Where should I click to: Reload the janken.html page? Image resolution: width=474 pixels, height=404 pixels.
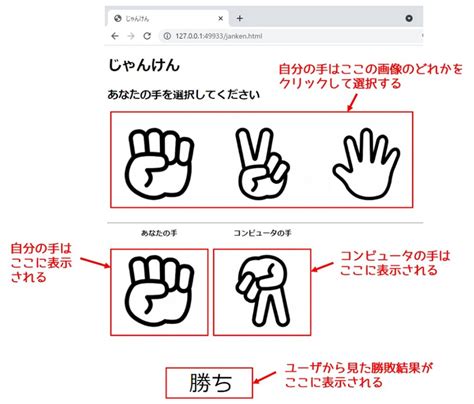pos(147,36)
